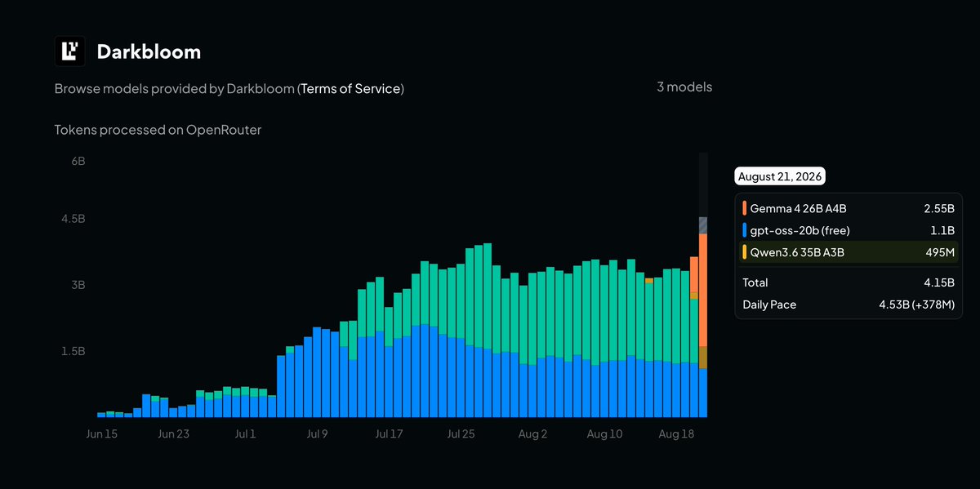Click the Darkbloom logo icon

click(70, 51)
